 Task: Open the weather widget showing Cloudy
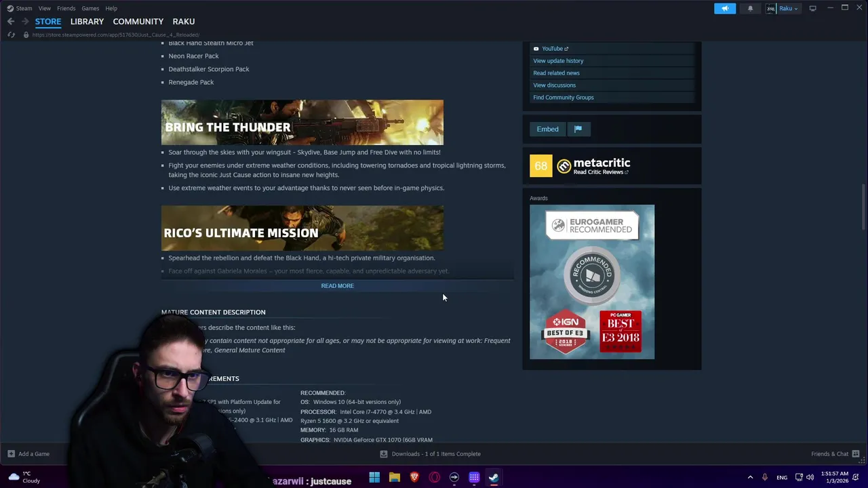[23, 478]
